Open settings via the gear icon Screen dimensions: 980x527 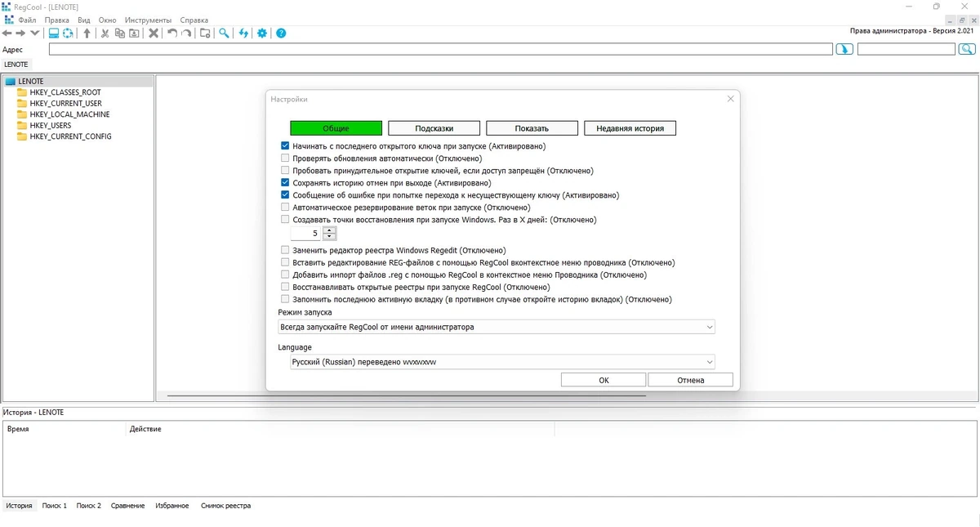point(262,33)
